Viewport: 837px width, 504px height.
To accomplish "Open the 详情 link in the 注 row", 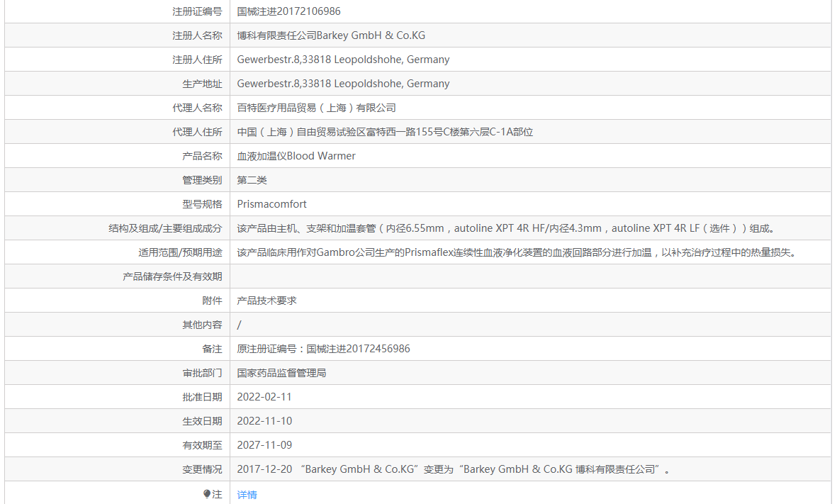I will 247,495.
